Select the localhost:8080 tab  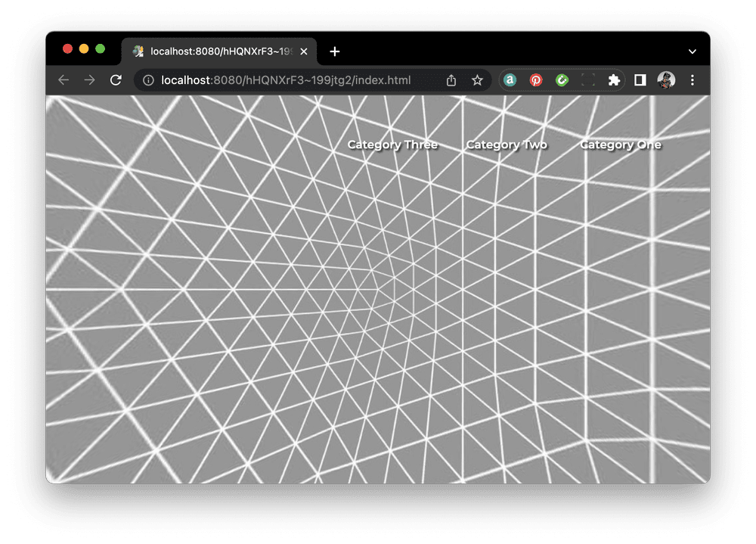click(x=219, y=51)
